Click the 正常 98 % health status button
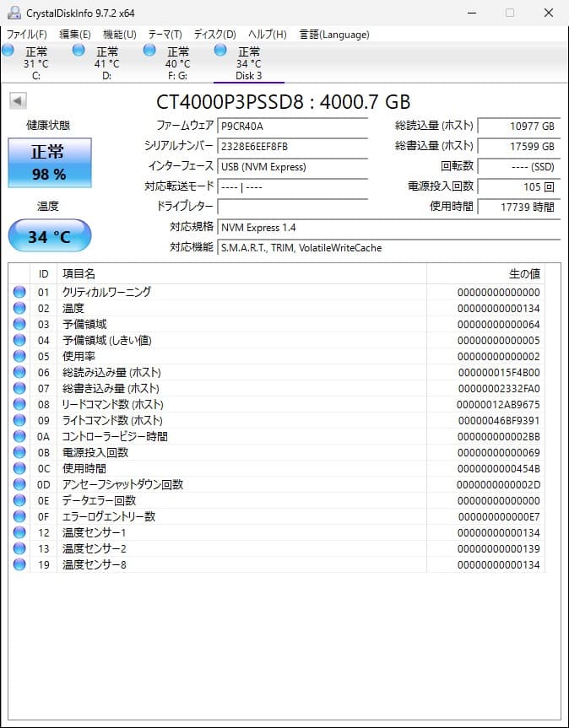 click(50, 163)
